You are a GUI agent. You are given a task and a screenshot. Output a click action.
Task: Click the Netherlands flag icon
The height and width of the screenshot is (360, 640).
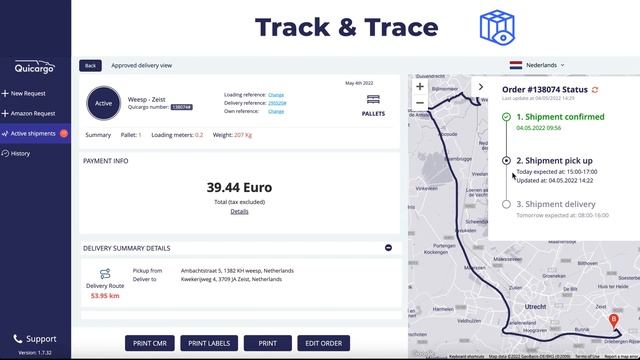tap(516, 65)
